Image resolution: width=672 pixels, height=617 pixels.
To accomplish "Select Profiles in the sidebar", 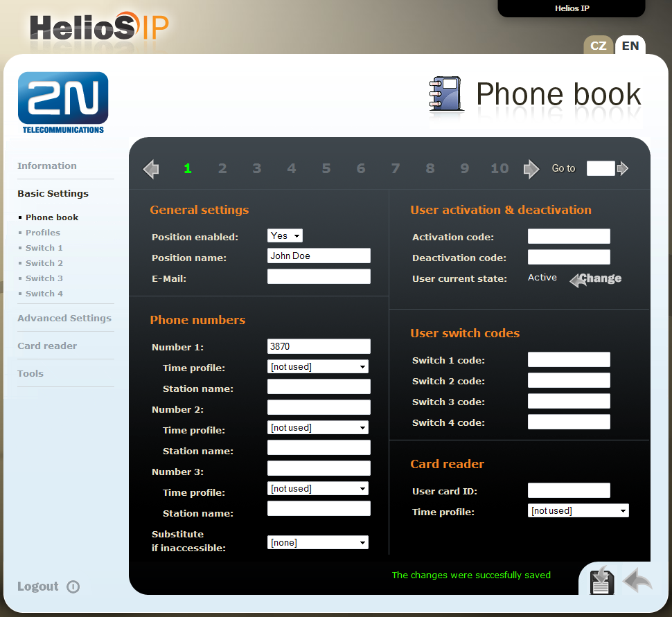I will click(x=43, y=233).
